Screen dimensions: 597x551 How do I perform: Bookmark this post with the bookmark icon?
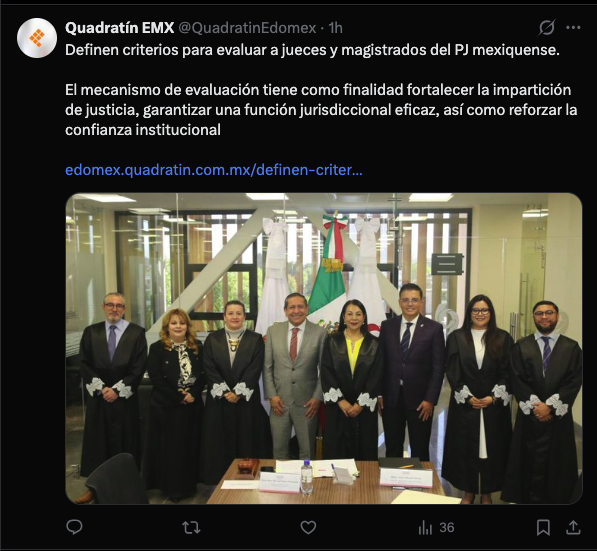(543, 527)
